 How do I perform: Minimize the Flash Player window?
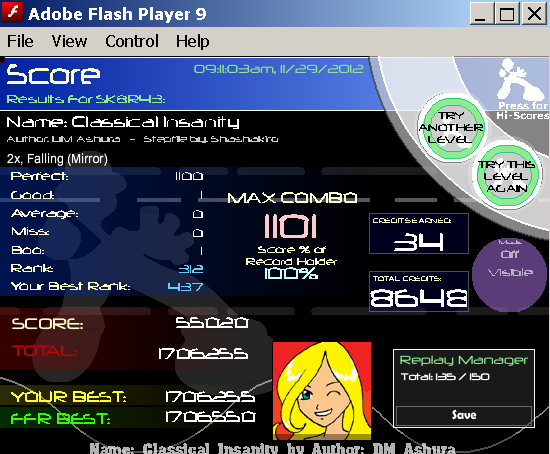coord(480,13)
